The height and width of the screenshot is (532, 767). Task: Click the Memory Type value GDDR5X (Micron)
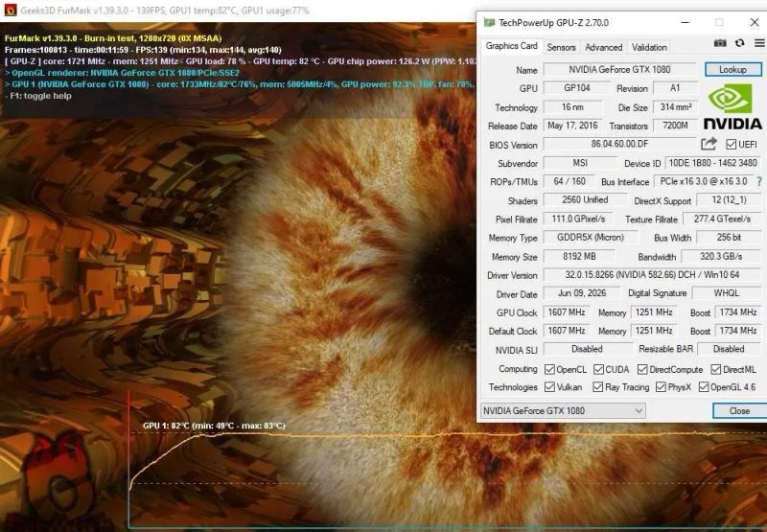[x=591, y=238]
